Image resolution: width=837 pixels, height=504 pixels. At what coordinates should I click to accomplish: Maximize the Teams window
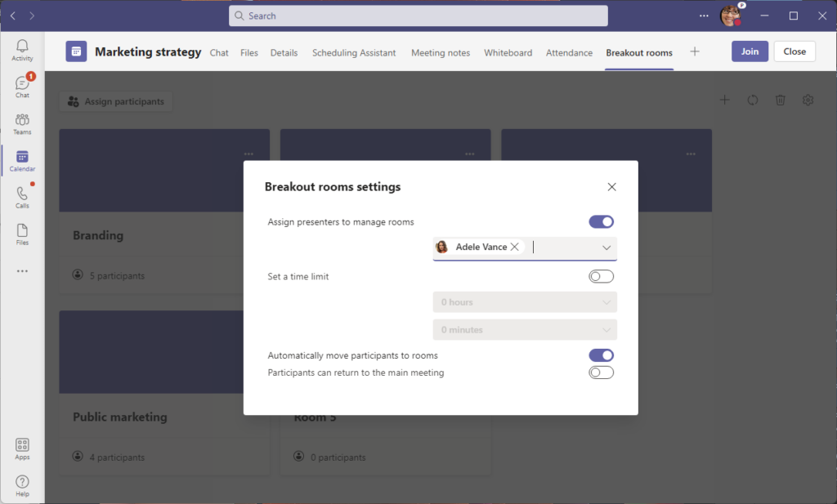(x=794, y=16)
